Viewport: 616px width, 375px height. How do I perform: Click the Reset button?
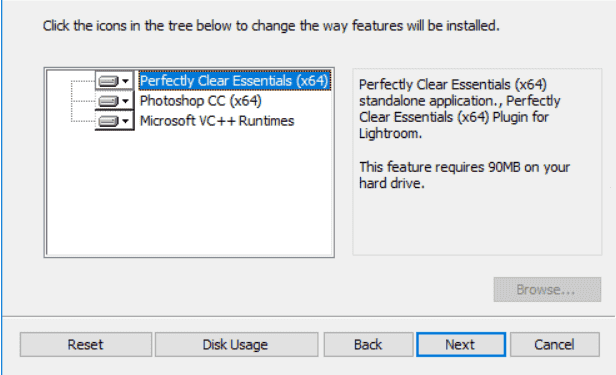[86, 345]
